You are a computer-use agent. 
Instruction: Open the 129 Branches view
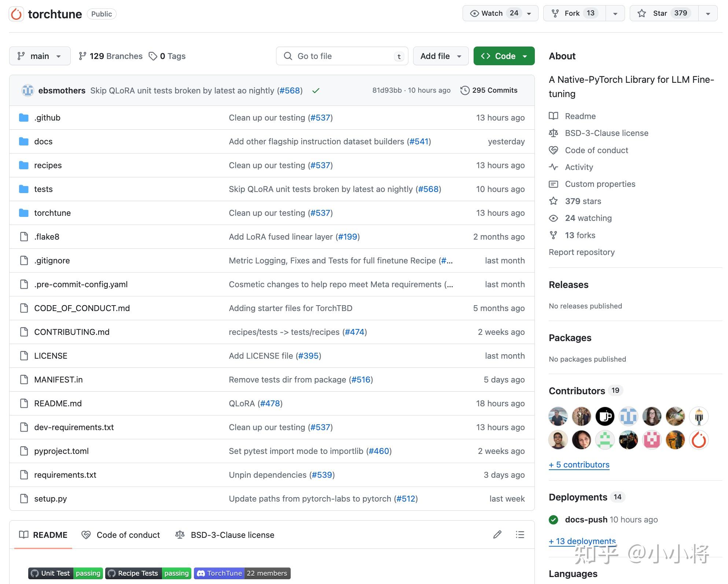110,56
